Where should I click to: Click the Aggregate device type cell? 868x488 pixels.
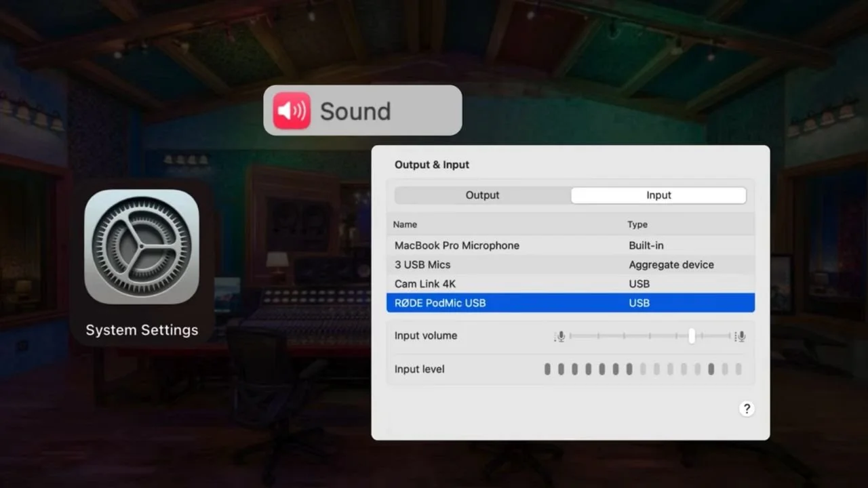pyautogui.click(x=671, y=264)
